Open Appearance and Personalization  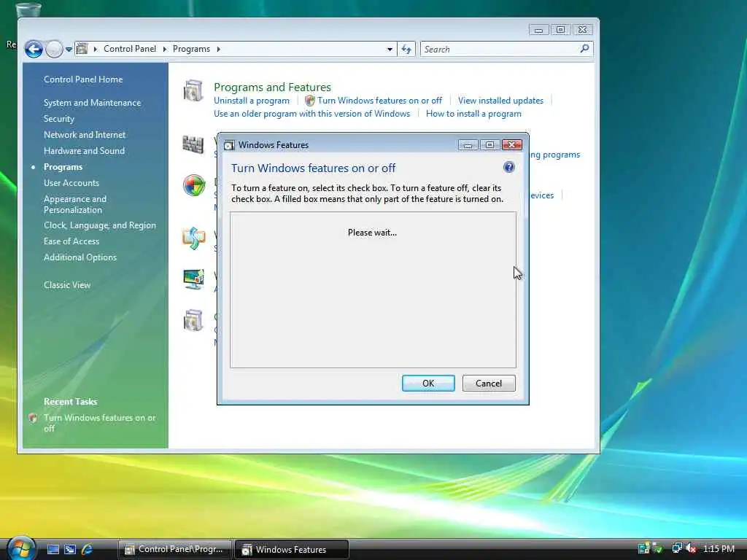point(75,204)
